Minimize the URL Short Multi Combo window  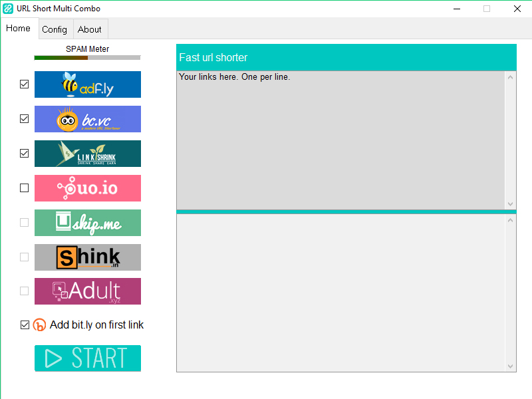tap(457, 9)
